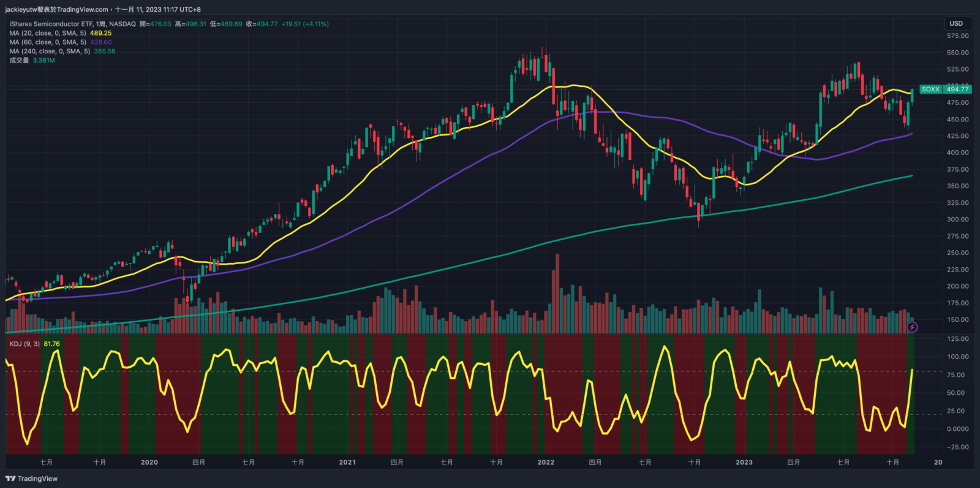Click the 494.77 current price label
The image size is (980, 488).
[957, 90]
